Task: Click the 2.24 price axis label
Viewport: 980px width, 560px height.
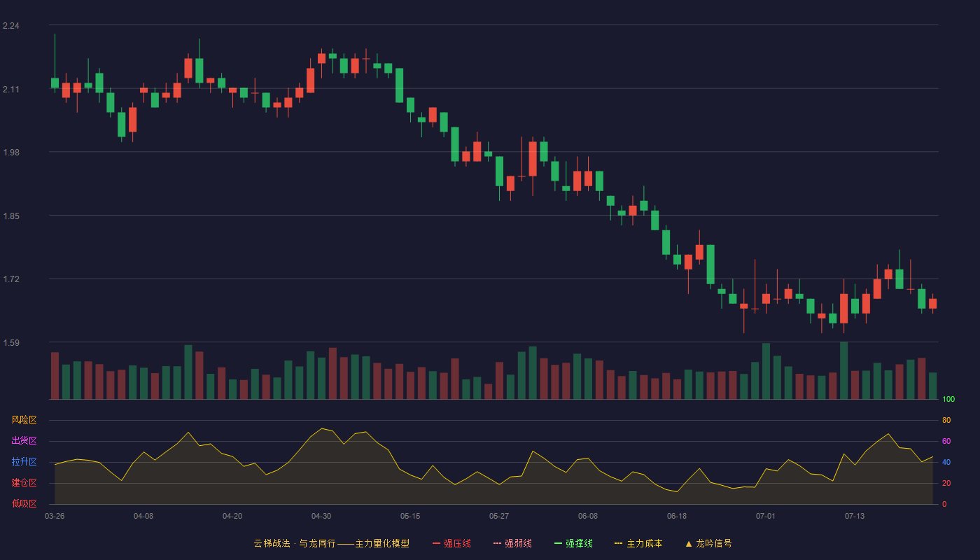Action: 10,26
